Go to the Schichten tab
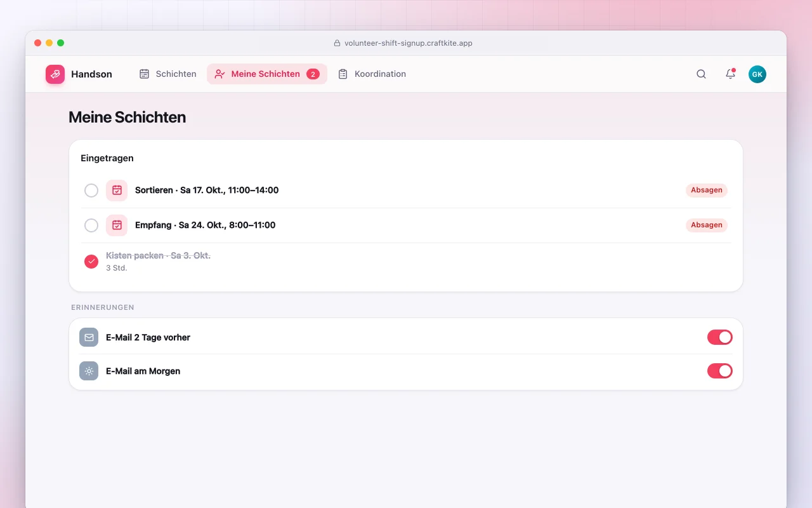 click(168, 74)
